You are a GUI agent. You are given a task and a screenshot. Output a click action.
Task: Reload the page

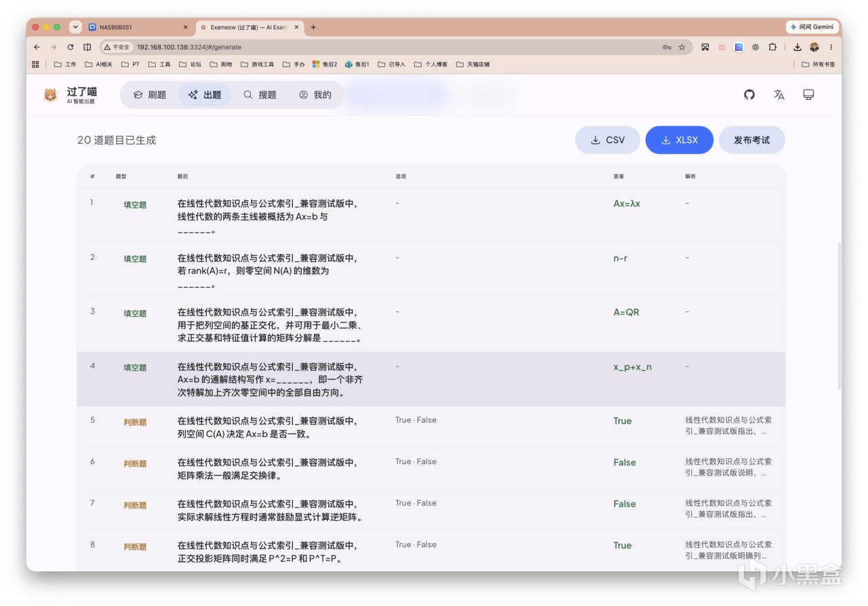(71, 47)
